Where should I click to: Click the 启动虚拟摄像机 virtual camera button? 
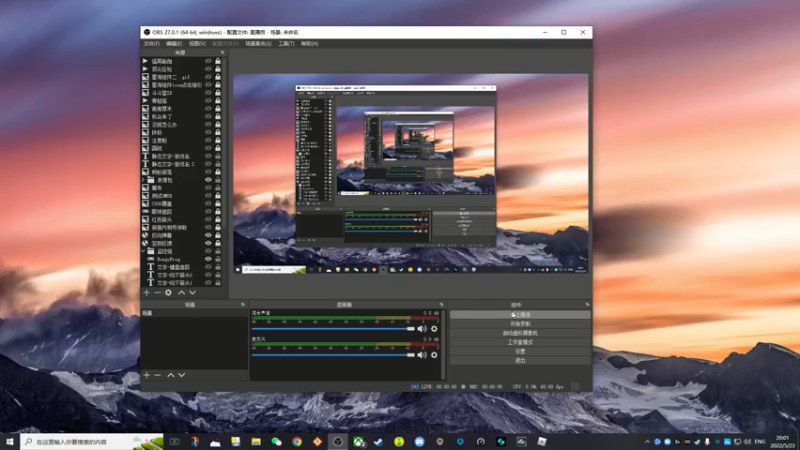pos(520,333)
